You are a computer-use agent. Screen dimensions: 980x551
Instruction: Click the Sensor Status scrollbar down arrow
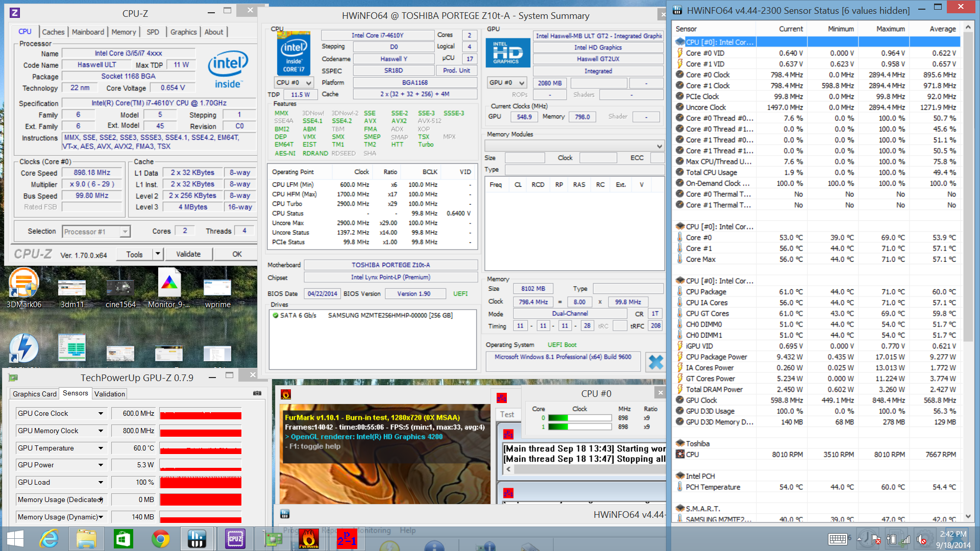[x=967, y=517]
